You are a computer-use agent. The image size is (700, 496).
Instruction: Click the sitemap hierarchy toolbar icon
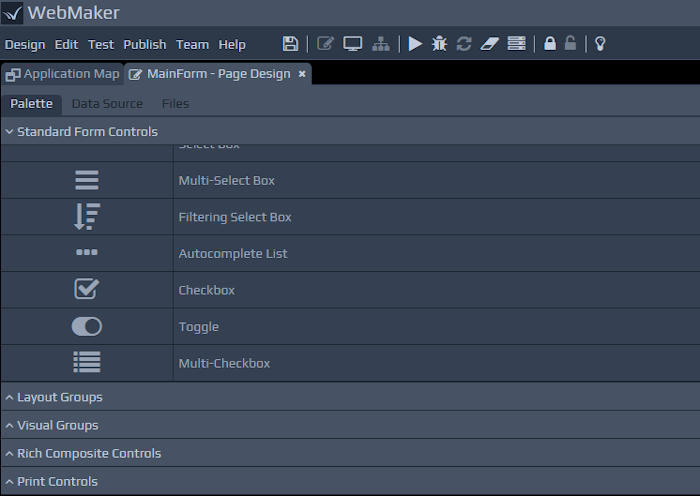pyautogui.click(x=380, y=44)
